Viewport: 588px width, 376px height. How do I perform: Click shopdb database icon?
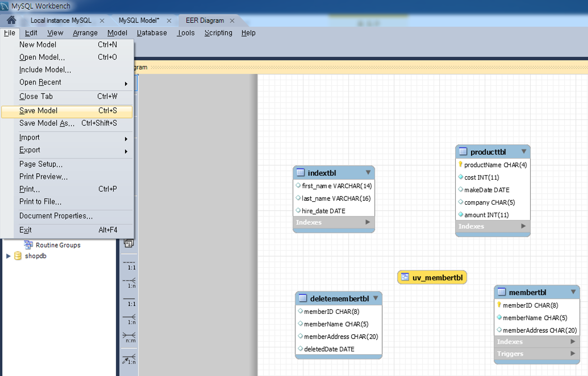click(18, 256)
